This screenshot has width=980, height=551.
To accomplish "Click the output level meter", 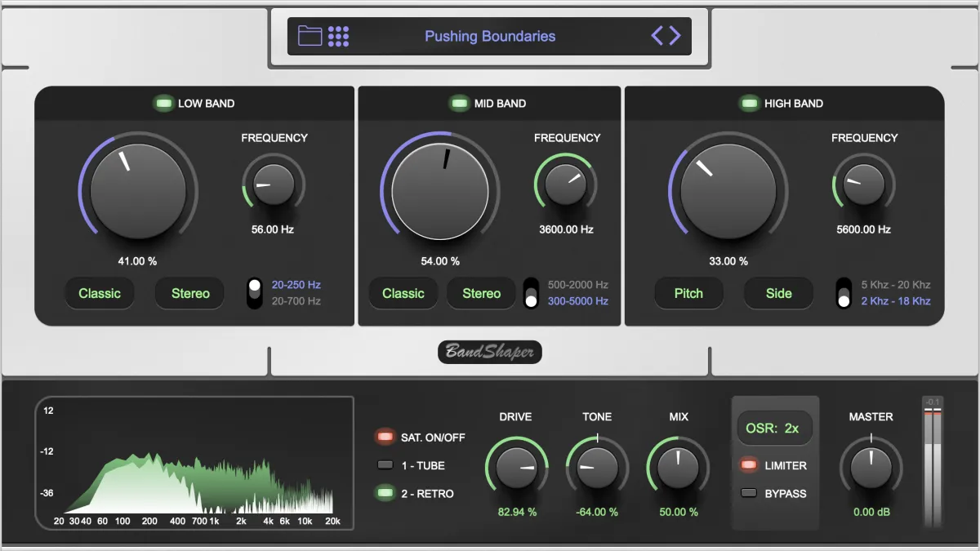I will pyautogui.click(x=933, y=464).
